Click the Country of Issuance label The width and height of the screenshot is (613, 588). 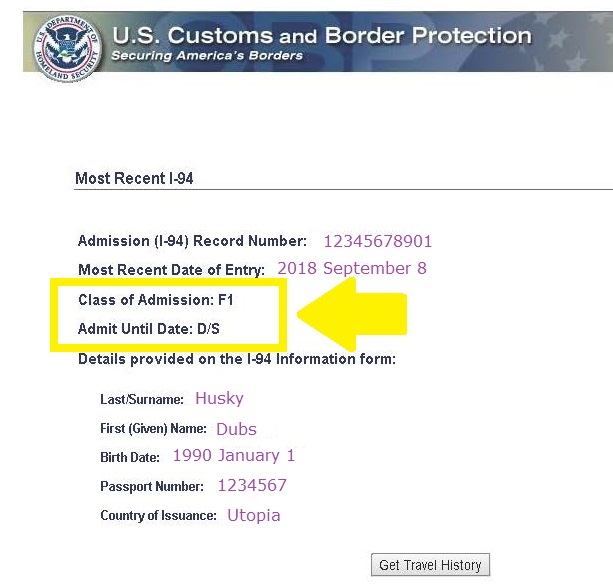158,516
